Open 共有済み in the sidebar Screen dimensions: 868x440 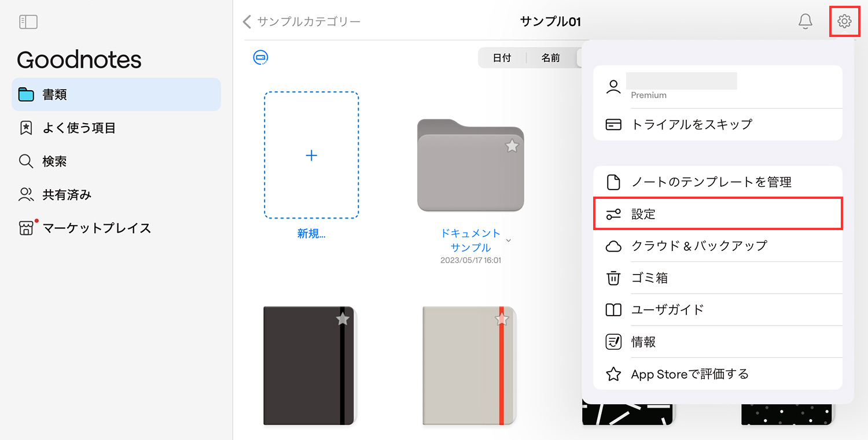tap(116, 195)
